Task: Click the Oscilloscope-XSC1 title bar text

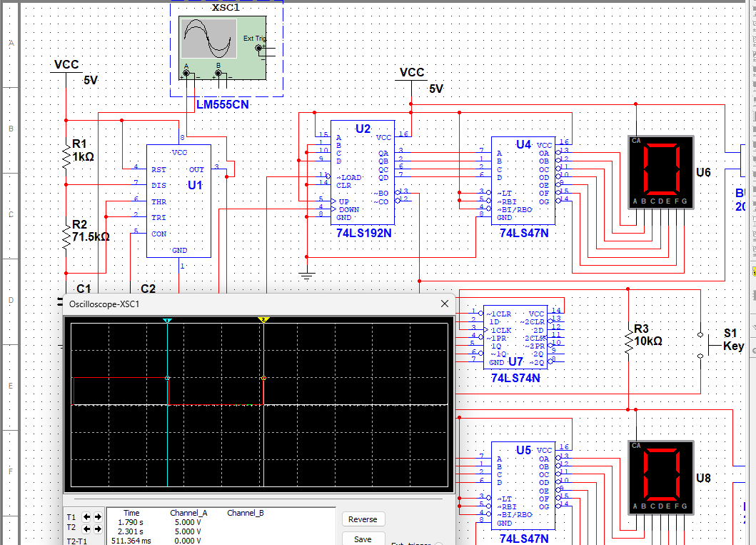Action: tap(104, 304)
